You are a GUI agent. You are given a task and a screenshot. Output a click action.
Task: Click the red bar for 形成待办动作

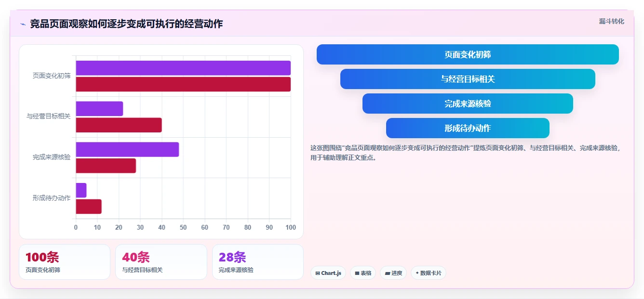89,207
